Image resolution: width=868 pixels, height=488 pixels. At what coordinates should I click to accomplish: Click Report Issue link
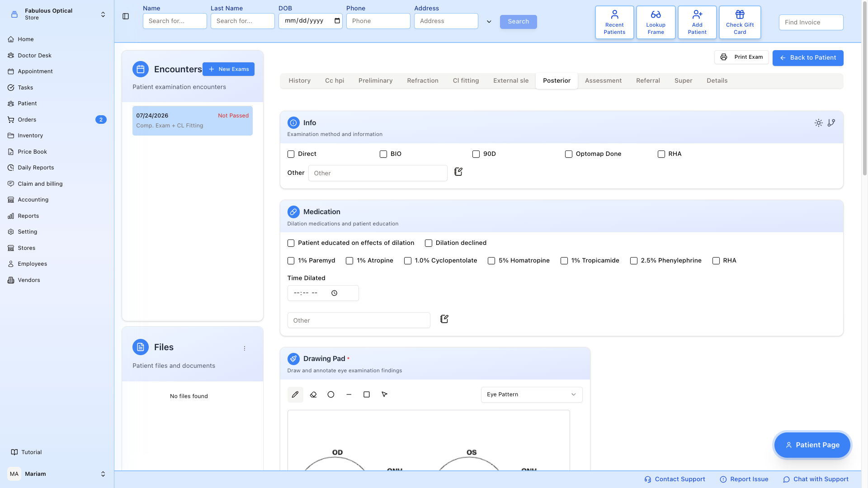(744, 479)
